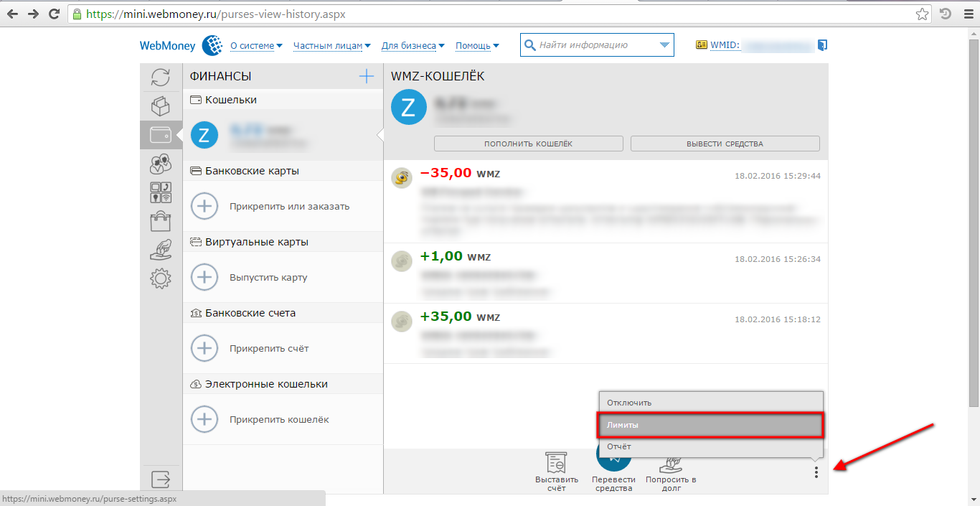This screenshot has height=506, width=980.
Task: Click the Кошельки section header
Action: pos(283,100)
